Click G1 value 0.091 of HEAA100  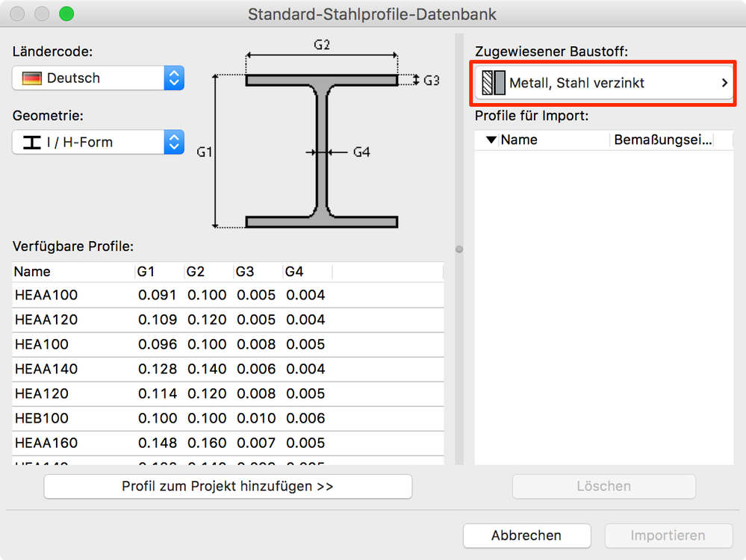click(157, 295)
